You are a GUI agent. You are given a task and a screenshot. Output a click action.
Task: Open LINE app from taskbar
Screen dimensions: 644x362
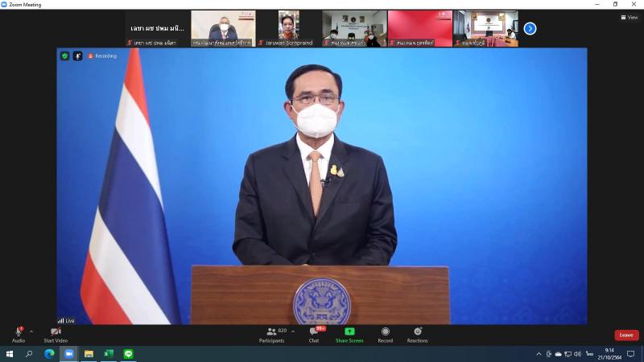[x=128, y=354]
